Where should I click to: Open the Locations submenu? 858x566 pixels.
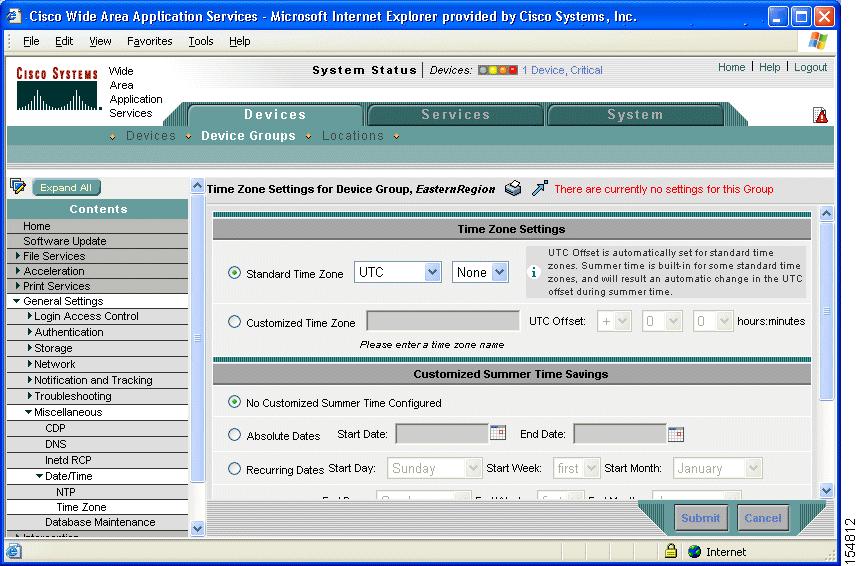(353, 136)
